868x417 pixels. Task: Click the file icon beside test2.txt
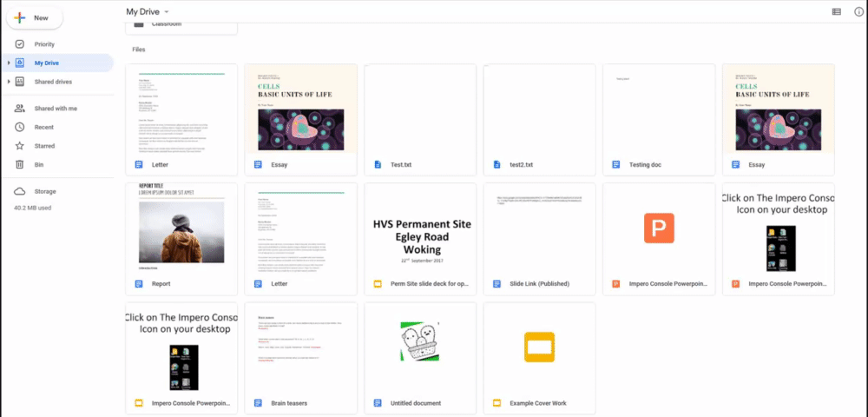tap(497, 165)
